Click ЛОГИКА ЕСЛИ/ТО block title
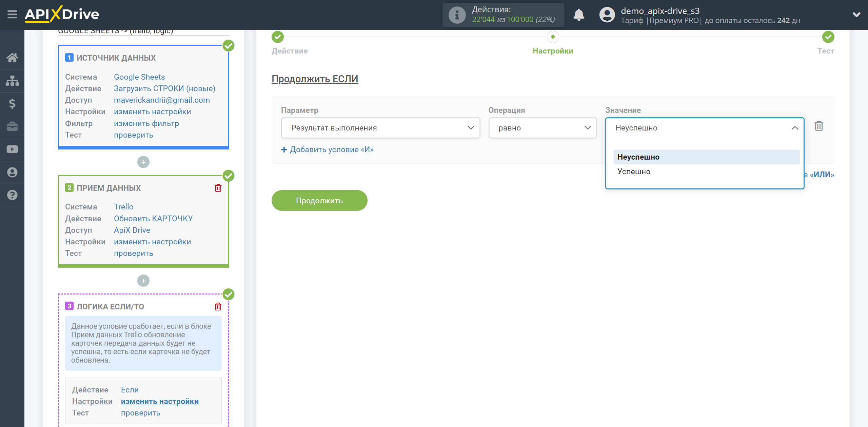 (x=110, y=307)
